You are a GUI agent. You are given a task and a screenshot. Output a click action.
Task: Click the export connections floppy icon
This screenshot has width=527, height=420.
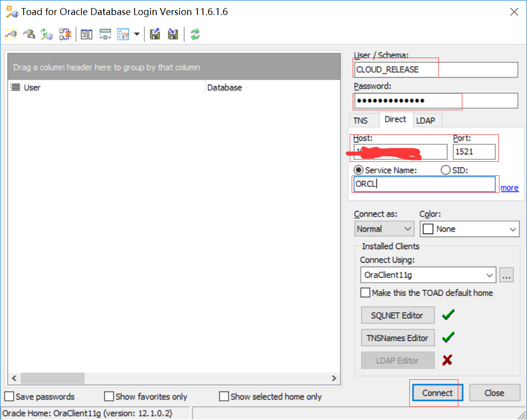[x=155, y=34]
